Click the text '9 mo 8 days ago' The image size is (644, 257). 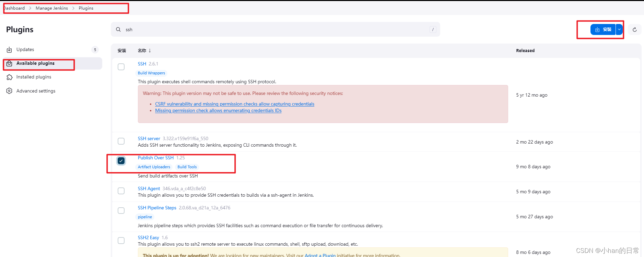(533, 167)
